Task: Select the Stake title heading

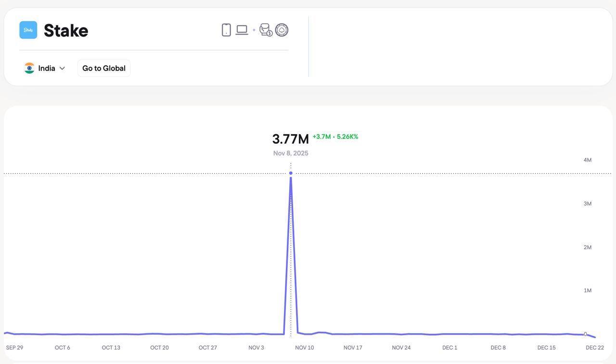Action: [66, 31]
